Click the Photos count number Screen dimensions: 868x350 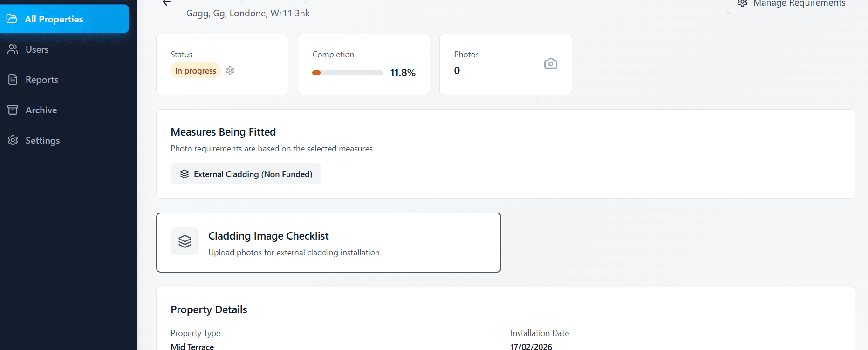tap(457, 70)
